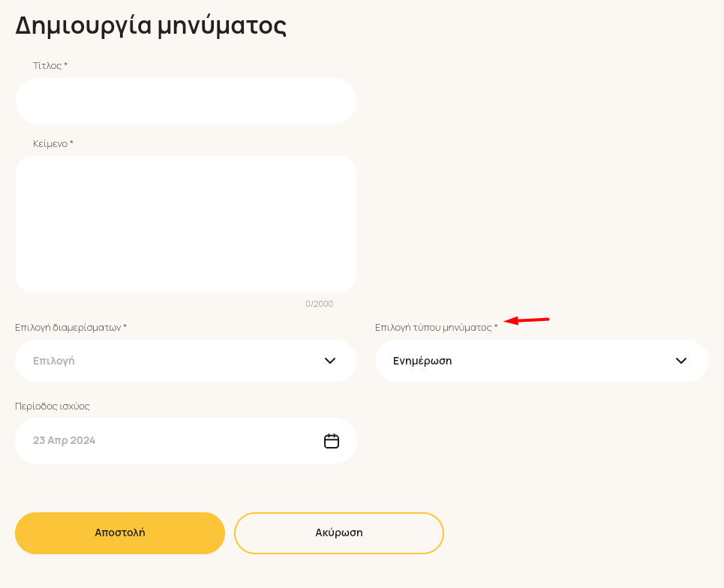Select the red arrow annotation
This screenshot has width=724, height=588.
527,319
